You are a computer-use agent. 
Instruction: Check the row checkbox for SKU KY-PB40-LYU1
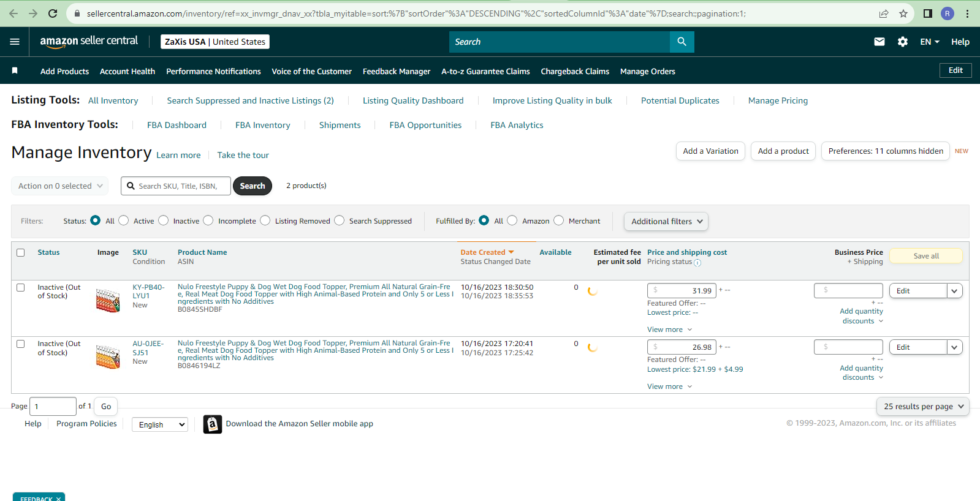click(21, 287)
